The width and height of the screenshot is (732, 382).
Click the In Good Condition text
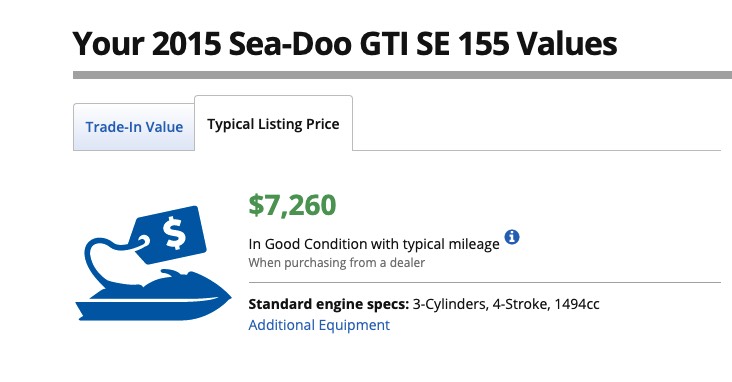click(x=308, y=244)
